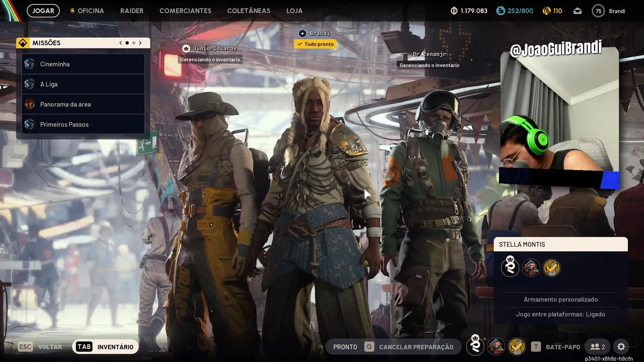Click the Missões panel header icon

22,43
